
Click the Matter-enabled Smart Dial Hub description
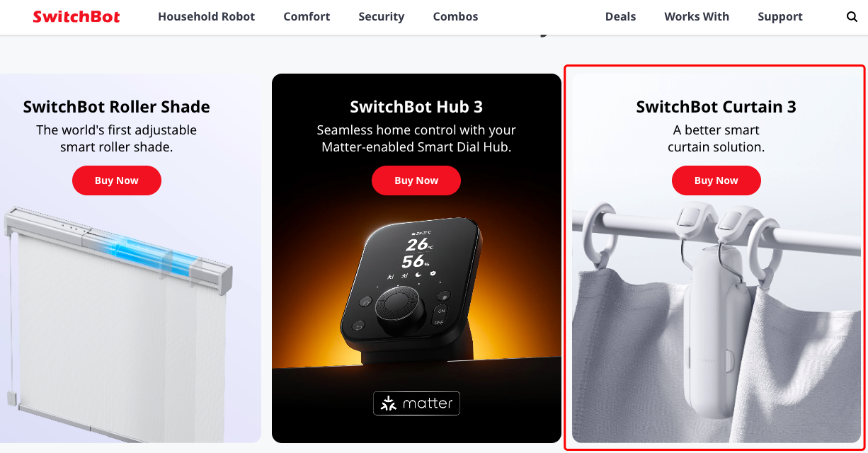(416, 139)
